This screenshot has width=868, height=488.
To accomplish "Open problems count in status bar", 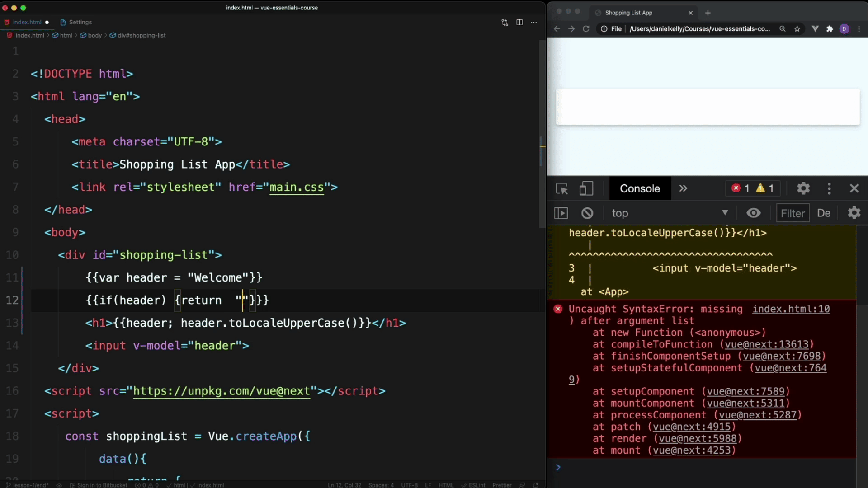I will click(x=147, y=485).
